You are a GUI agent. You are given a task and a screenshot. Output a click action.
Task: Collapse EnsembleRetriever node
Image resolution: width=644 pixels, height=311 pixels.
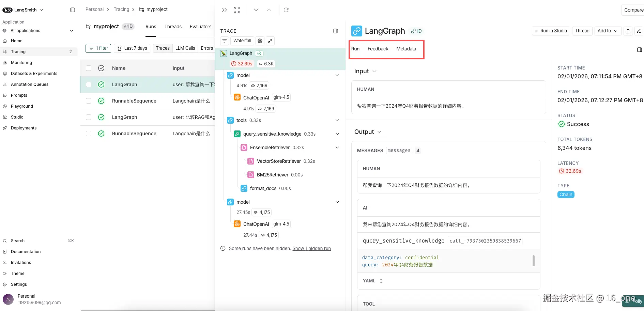click(337, 147)
